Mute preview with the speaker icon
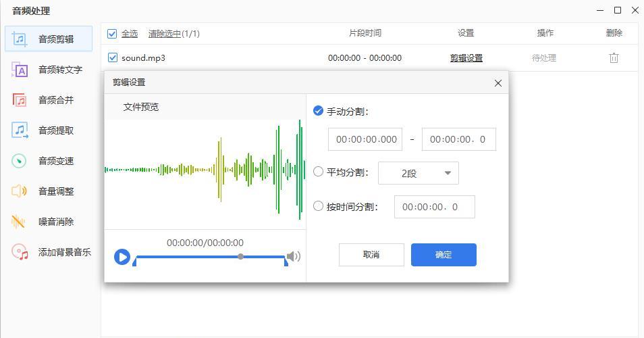The image size is (644, 338). coord(293,257)
